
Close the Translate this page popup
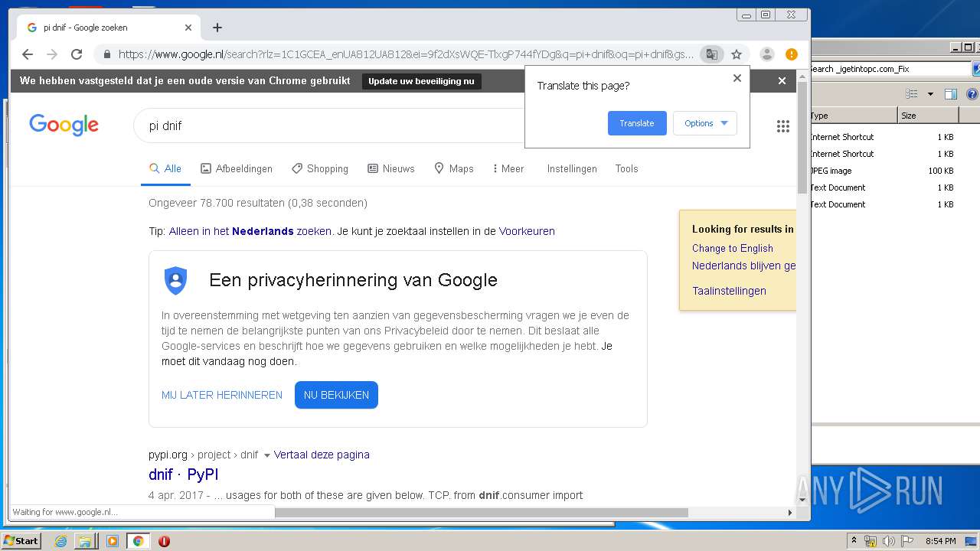[737, 78]
